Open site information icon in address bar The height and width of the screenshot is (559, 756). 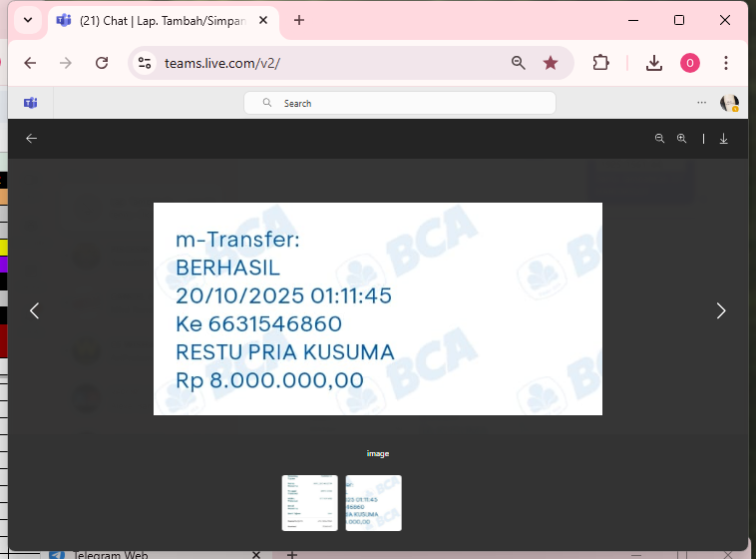coord(145,63)
